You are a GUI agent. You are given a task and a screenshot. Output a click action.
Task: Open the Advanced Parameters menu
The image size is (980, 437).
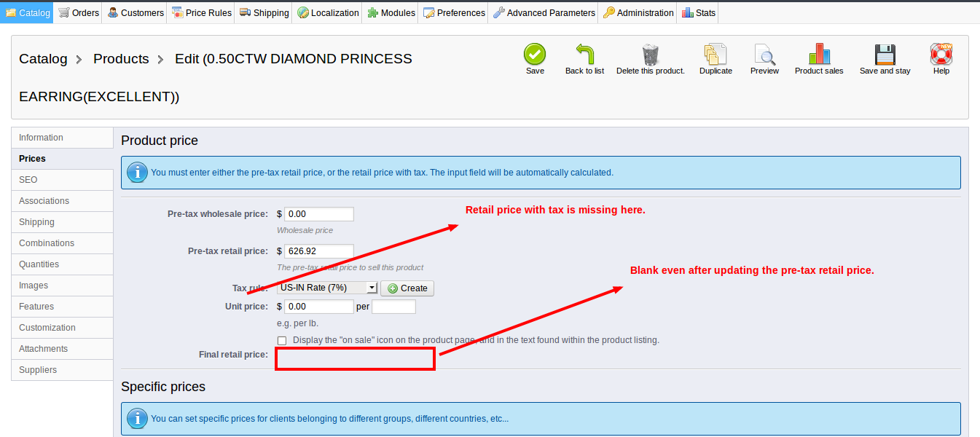pyautogui.click(x=544, y=12)
